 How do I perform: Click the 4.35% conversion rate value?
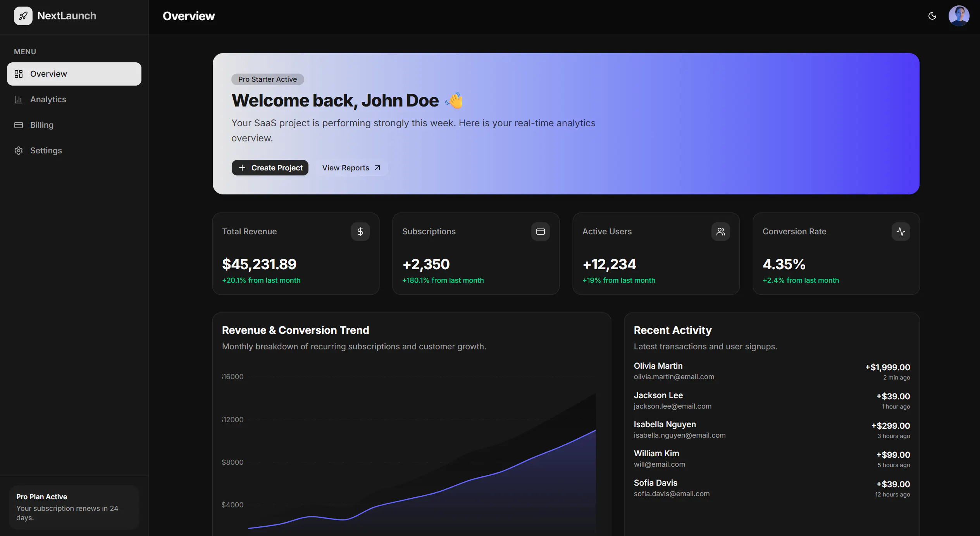pyautogui.click(x=784, y=264)
